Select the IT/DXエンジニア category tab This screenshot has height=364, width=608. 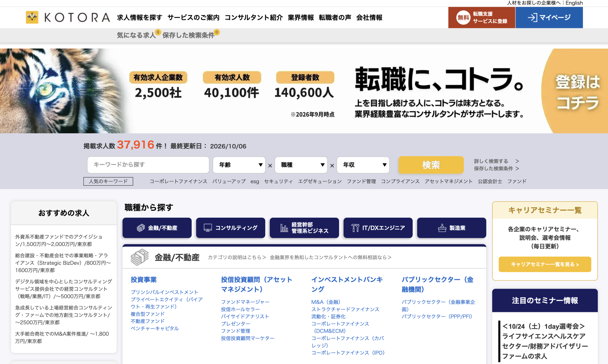pyautogui.click(x=378, y=228)
